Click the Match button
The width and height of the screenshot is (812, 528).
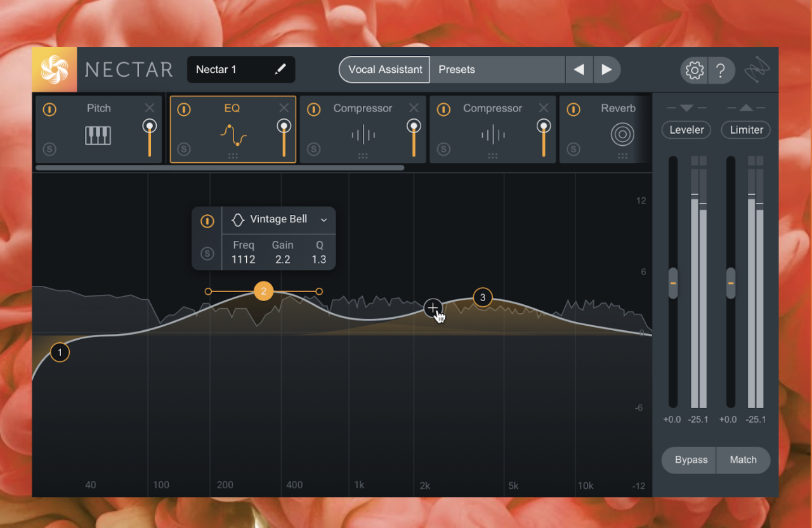(x=743, y=460)
